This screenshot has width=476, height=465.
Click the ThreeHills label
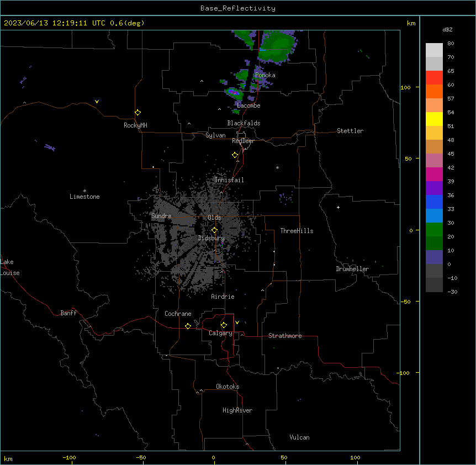click(x=297, y=231)
